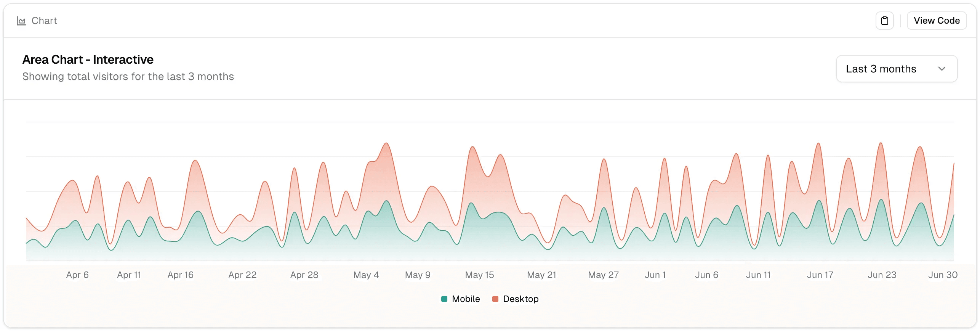Click the Jun 30 axis label

point(943,275)
